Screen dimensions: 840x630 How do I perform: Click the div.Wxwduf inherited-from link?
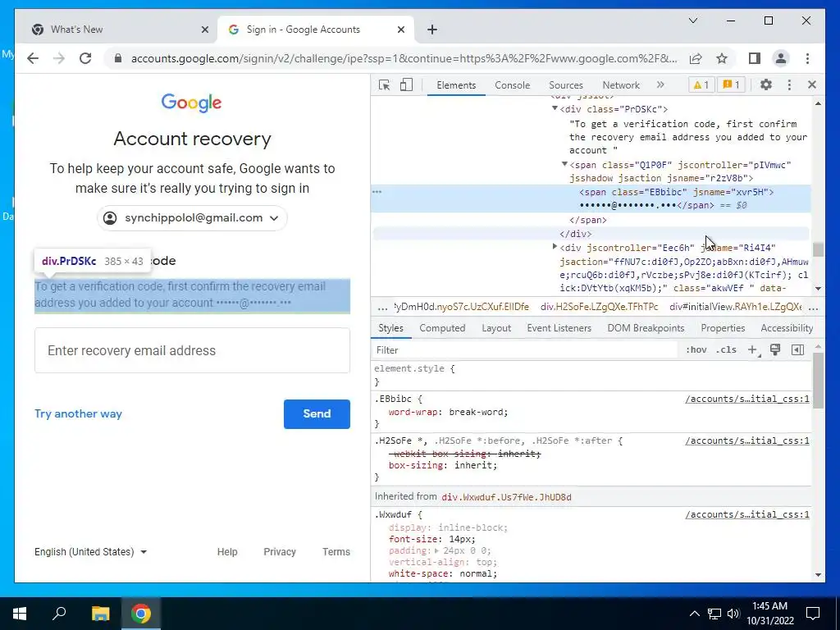coord(506,497)
